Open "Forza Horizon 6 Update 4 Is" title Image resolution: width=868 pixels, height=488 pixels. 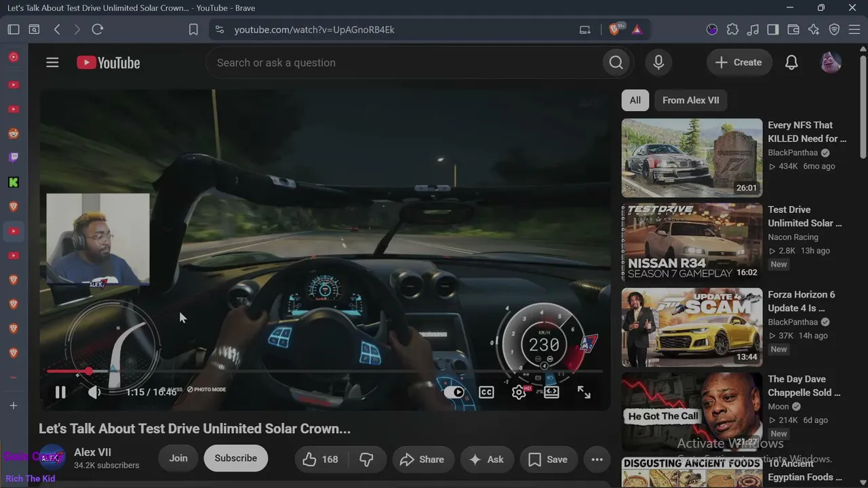tap(802, 301)
